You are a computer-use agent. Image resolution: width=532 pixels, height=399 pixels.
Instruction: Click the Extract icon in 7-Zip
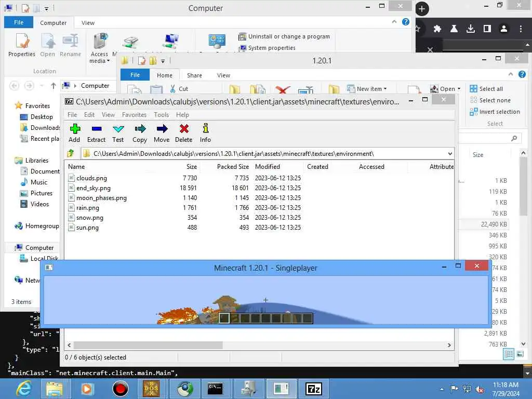[x=96, y=133]
